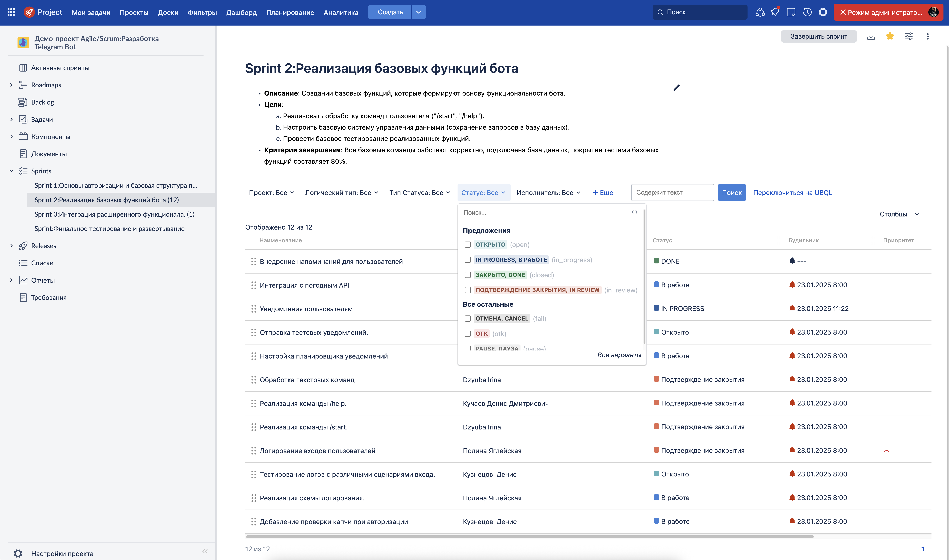
Task: Click the Завершить спринт button
Action: tap(818, 36)
